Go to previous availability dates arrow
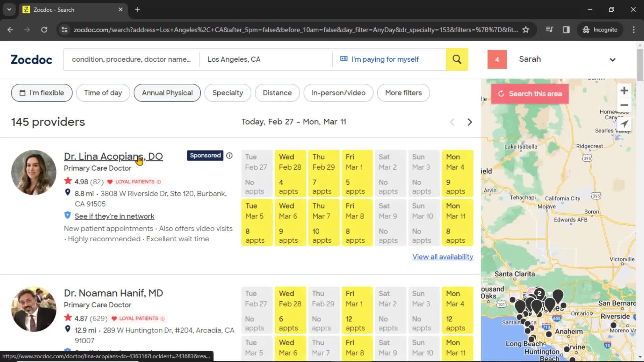The image size is (644, 362). point(452,122)
